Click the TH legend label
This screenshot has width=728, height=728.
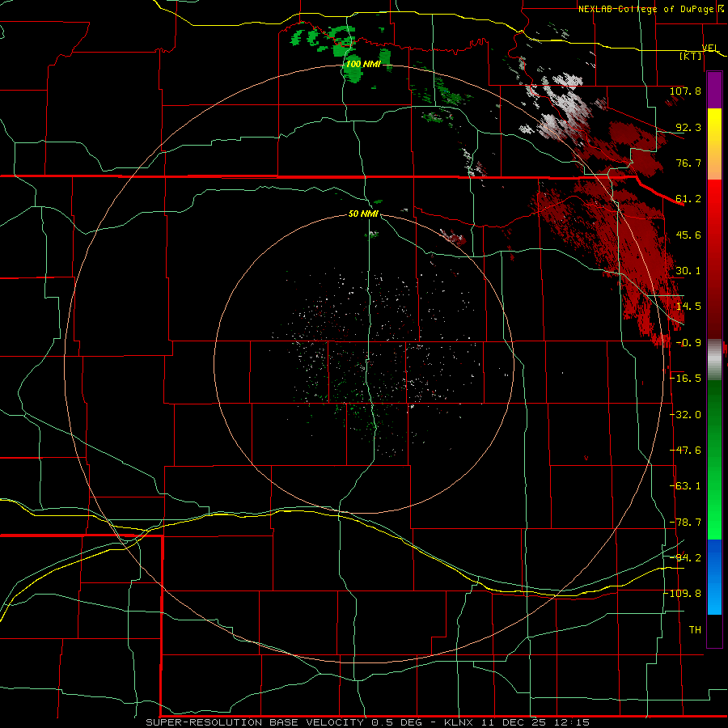tap(695, 630)
